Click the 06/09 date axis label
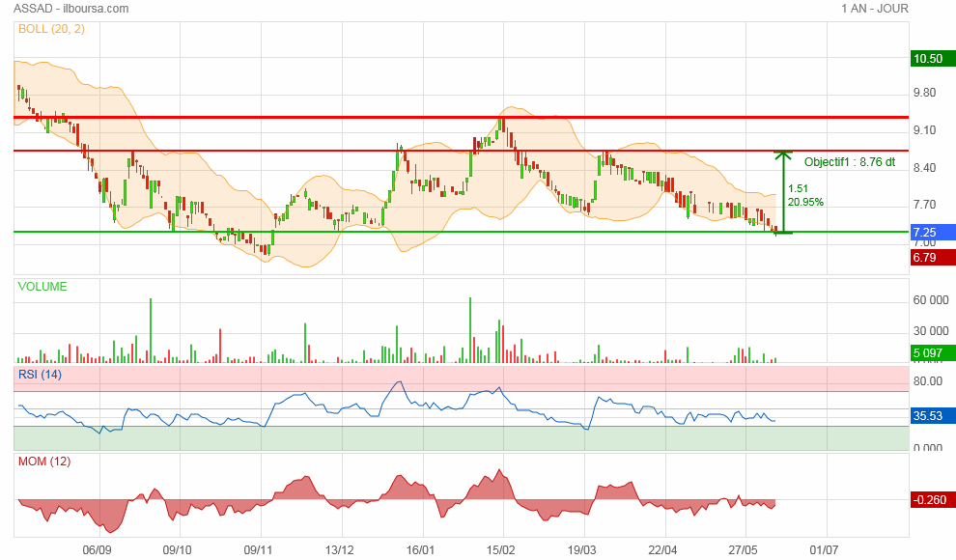956x560 pixels. [x=97, y=550]
